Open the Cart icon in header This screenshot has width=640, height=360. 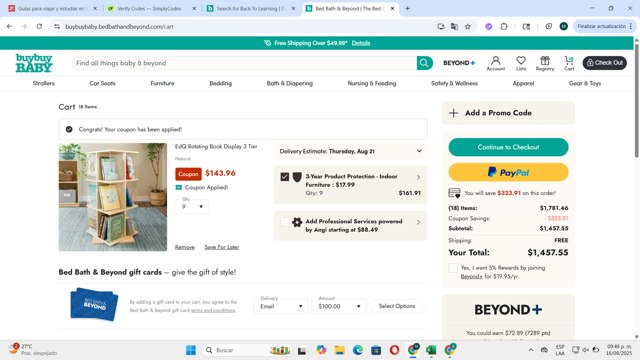pyautogui.click(x=569, y=63)
